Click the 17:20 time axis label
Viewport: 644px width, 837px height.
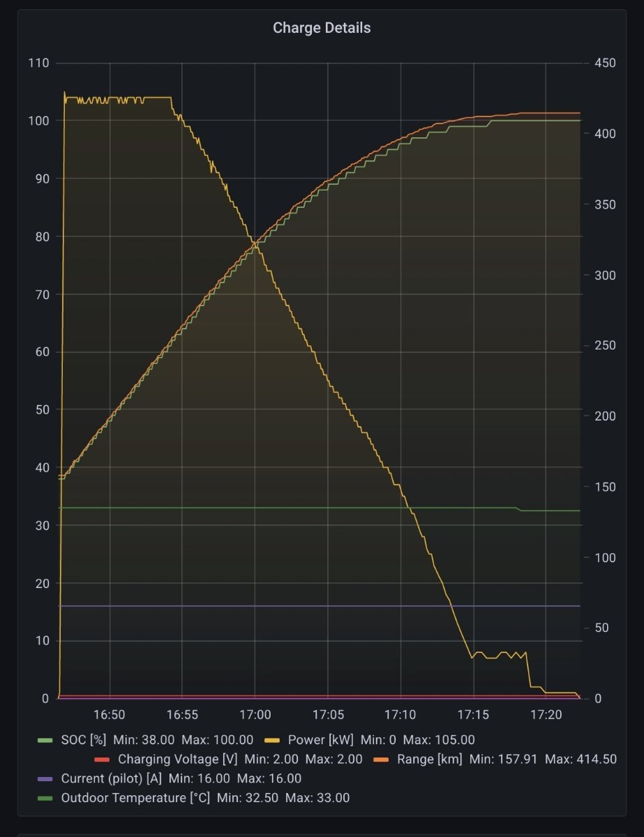coord(546,715)
